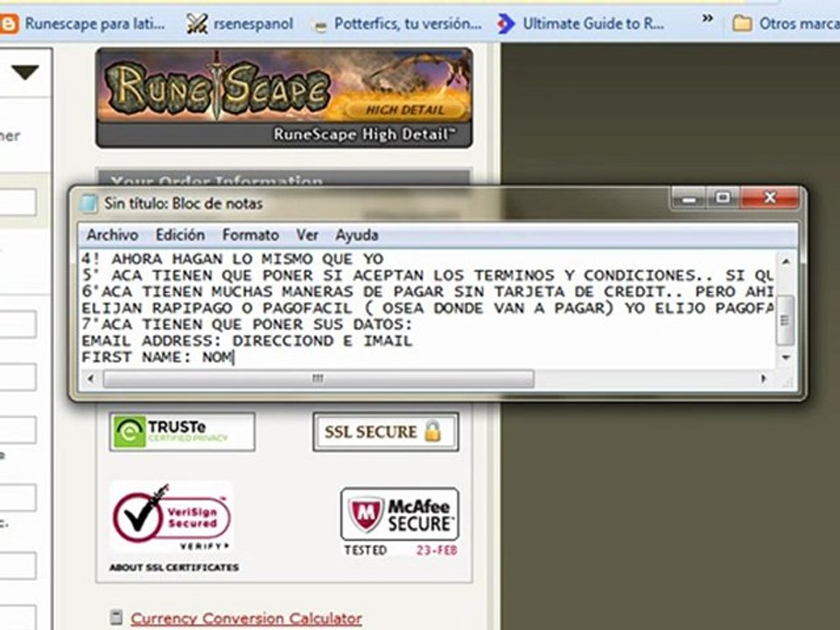Open the Currency Conversion Calculator link
The width and height of the screenshot is (840, 630).
click(x=246, y=619)
